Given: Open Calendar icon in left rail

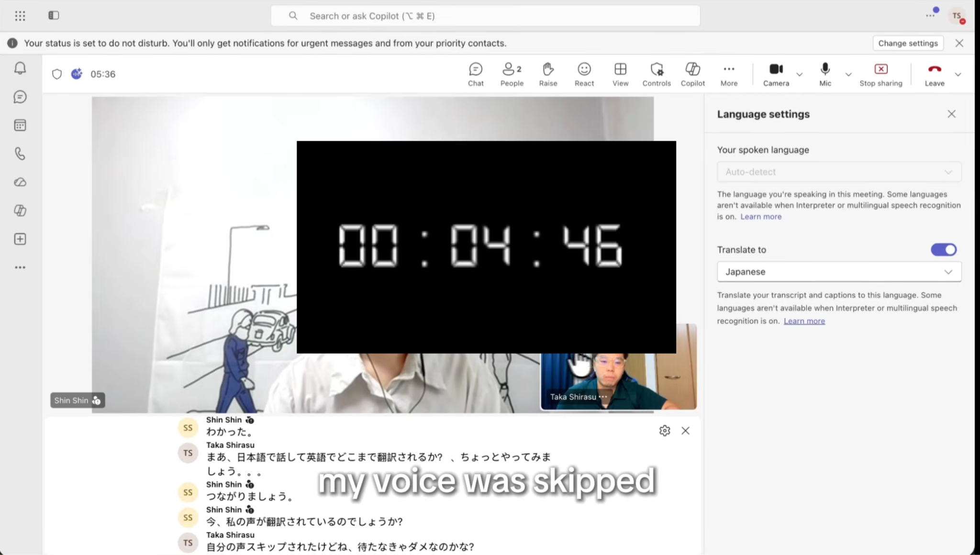Looking at the screenshot, I should point(20,125).
